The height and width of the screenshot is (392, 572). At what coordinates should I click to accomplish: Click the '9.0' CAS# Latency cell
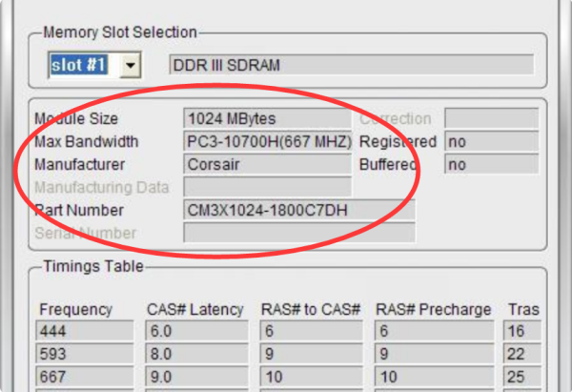[x=196, y=377]
